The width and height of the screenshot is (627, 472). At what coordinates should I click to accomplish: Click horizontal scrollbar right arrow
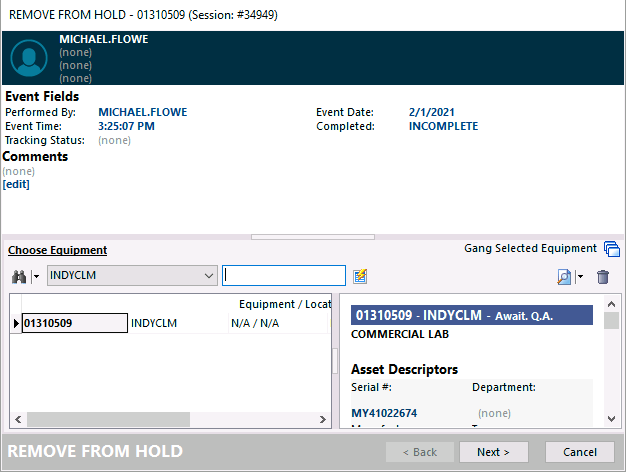323,419
